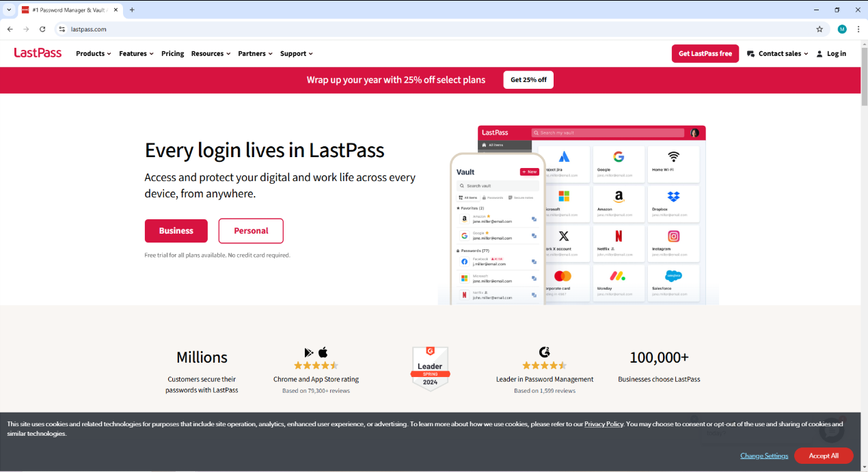
Task: Click the vault user avatar in preview
Action: (x=695, y=133)
